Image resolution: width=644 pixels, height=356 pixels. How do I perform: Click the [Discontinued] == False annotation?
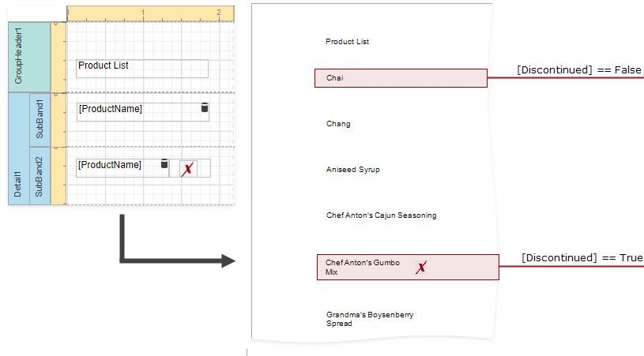579,70
